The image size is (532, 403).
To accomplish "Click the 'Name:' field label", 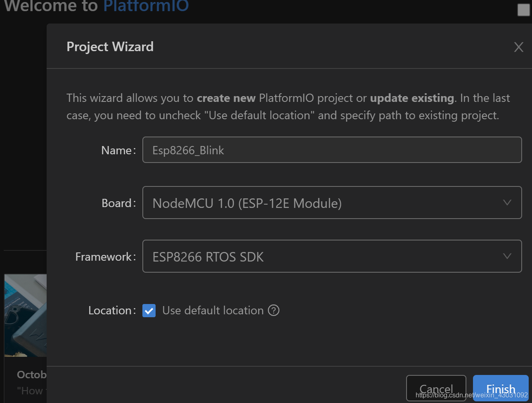I will tap(118, 150).
